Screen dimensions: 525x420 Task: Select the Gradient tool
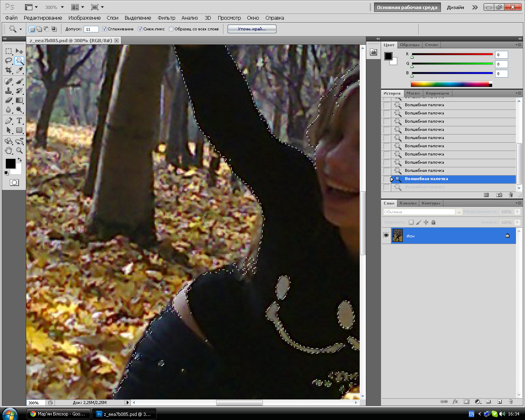tap(19, 100)
